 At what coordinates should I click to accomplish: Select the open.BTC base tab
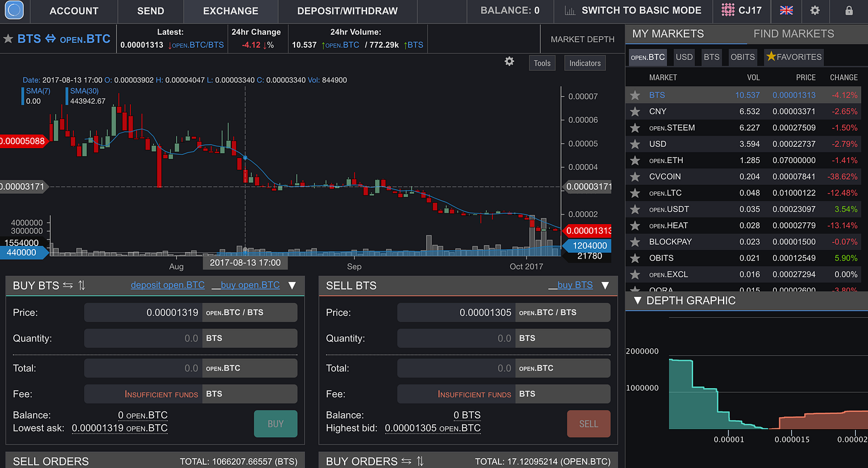pos(647,57)
